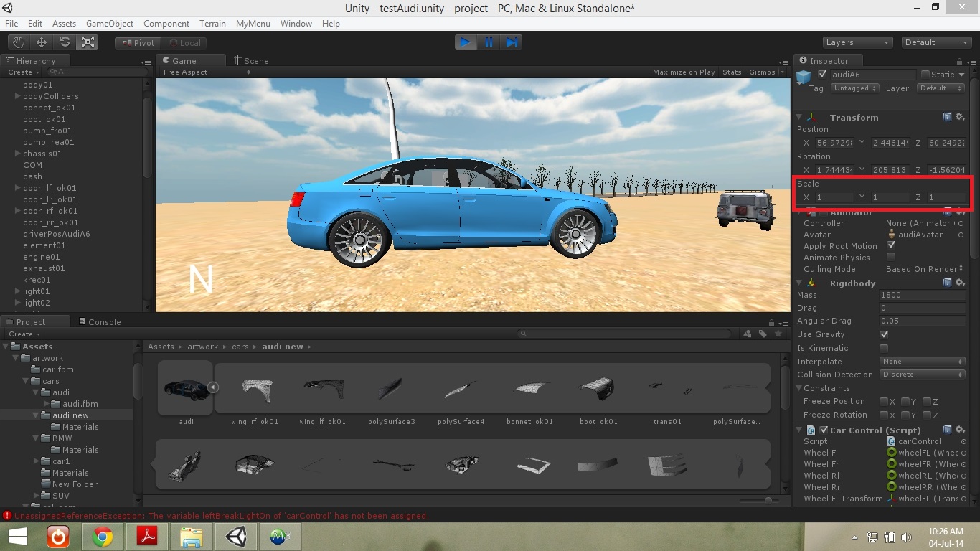Screen dimensions: 980x551
Task: Open the GameObject menu
Action: coord(110,24)
